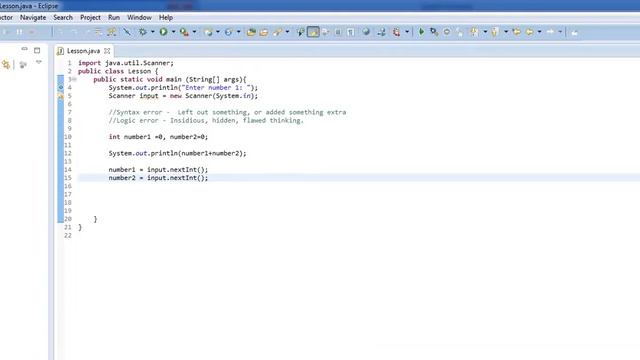This screenshot has width=640, height=360.
Task: Click the warning marker on line 5
Action: (x=60, y=96)
